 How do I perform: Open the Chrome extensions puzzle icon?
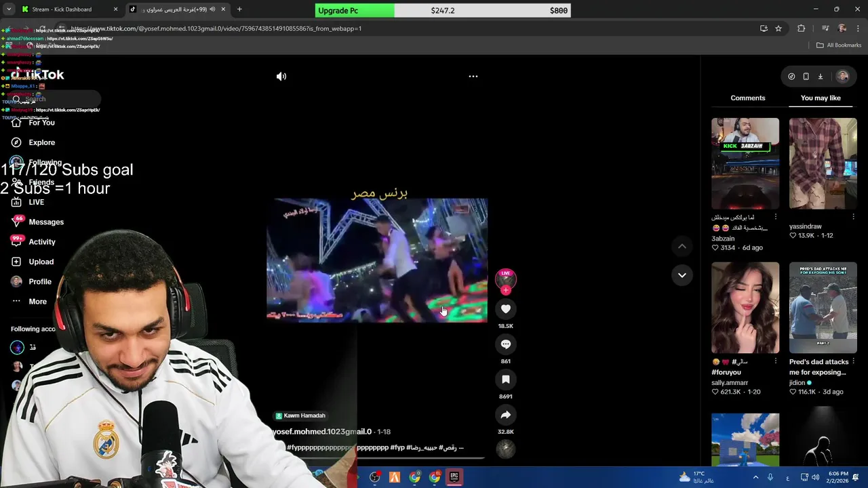pyautogui.click(x=802, y=28)
